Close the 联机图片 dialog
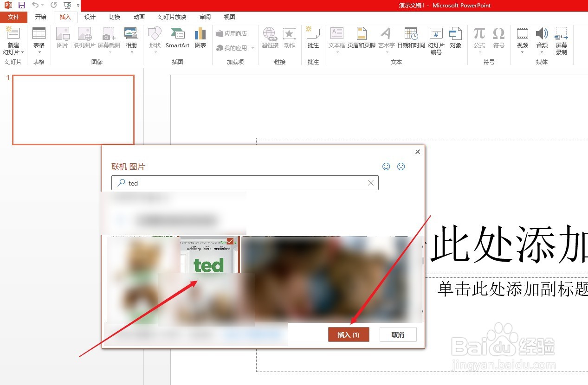Image resolution: width=588 pixels, height=385 pixels. [x=418, y=152]
